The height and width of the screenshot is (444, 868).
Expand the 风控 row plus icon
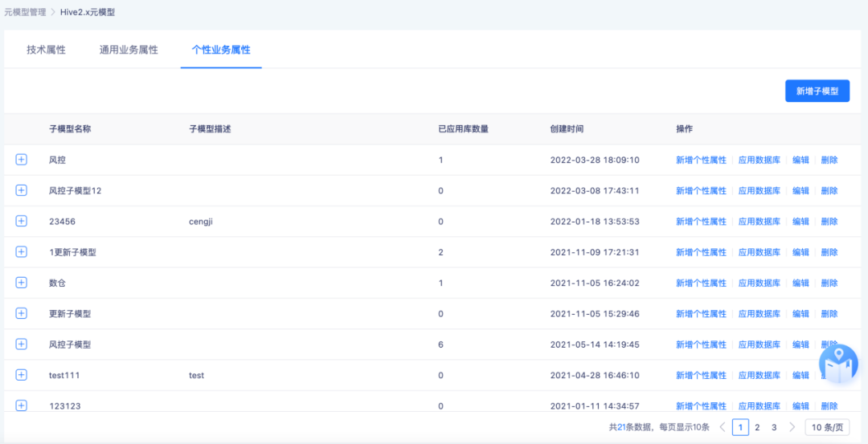tap(22, 160)
